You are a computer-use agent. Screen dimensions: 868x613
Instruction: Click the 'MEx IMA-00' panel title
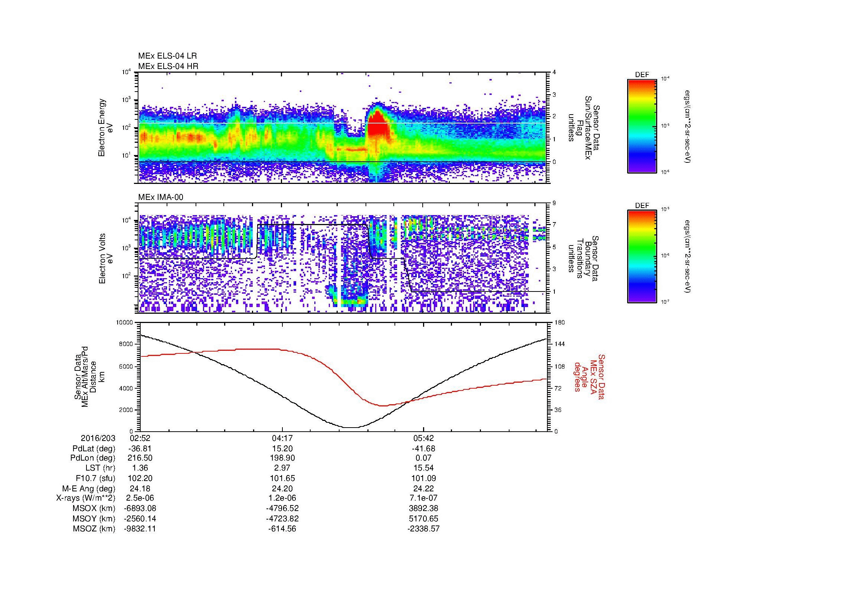161,197
